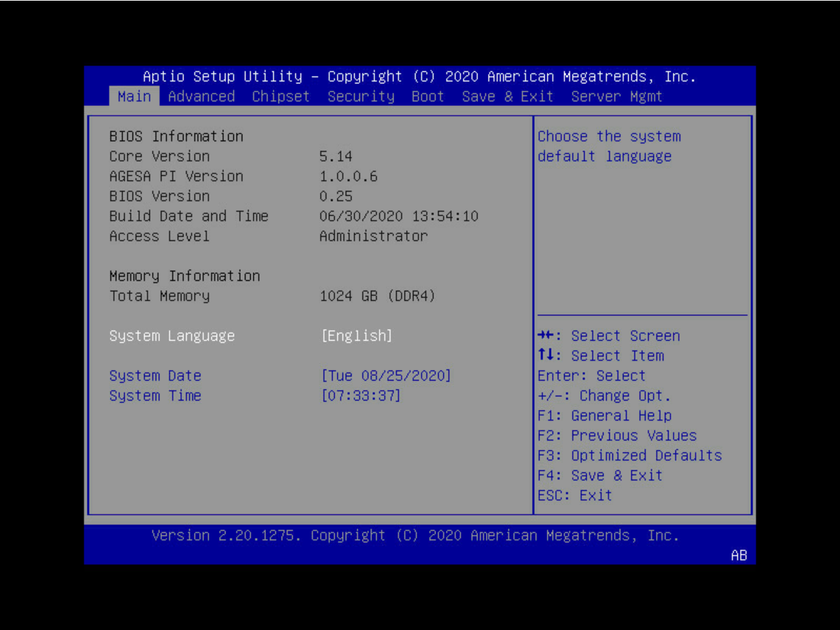
Task: Edit the System Time value field
Action: (361, 395)
